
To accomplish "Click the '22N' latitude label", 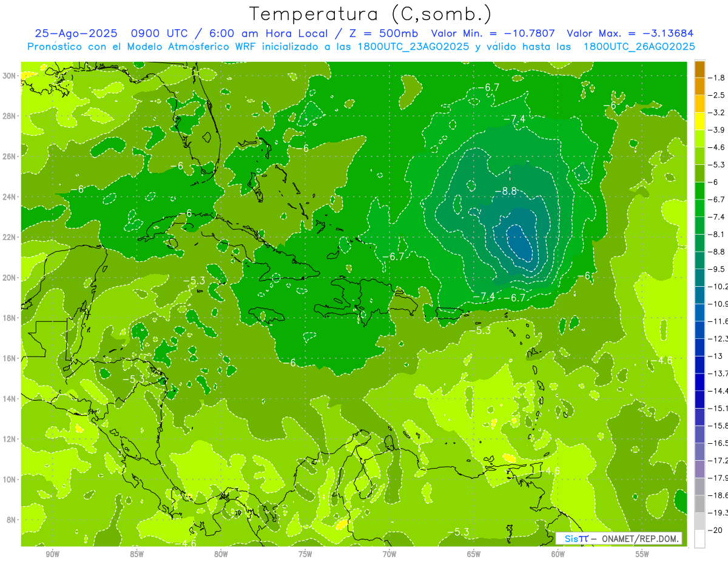I will tap(9, 237).
